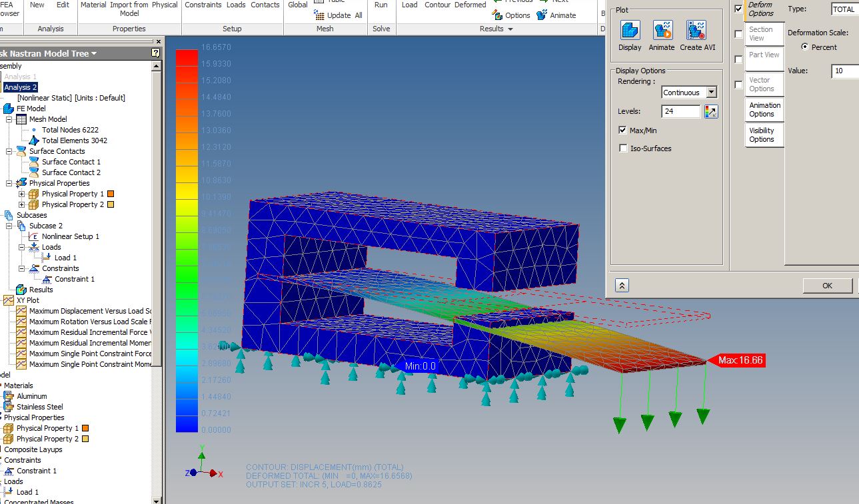This screenshot has width=859, height=504.
Task: Click the Value field showing 10
Action: [x=844, y=71]
